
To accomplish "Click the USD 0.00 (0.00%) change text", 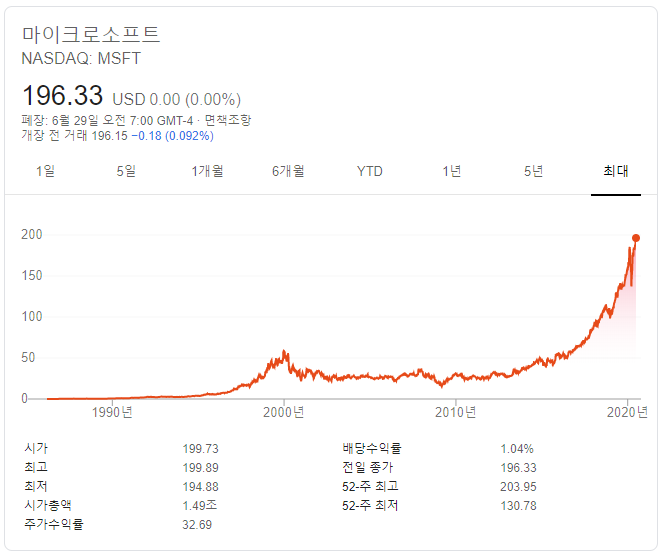I will [177, 99].
